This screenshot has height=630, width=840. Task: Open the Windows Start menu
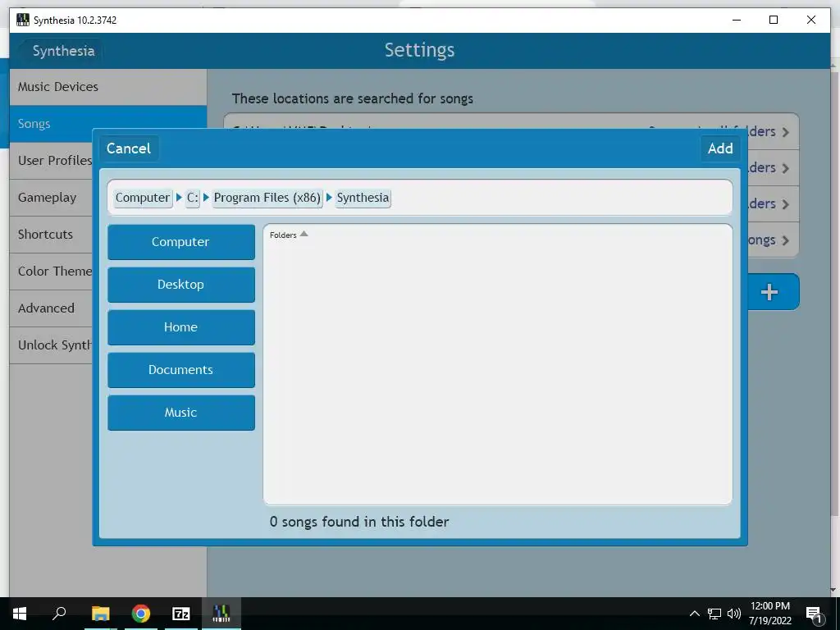[20, 614]
